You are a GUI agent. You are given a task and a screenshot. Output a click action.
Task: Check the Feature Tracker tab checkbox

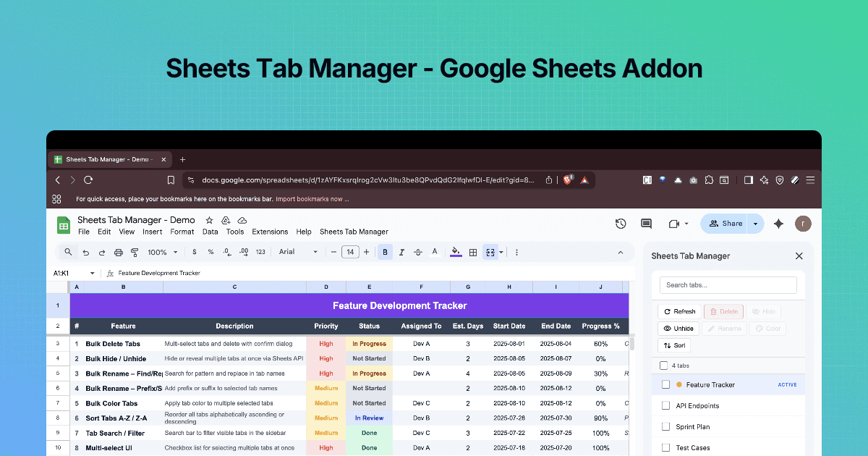coord(666,384)
